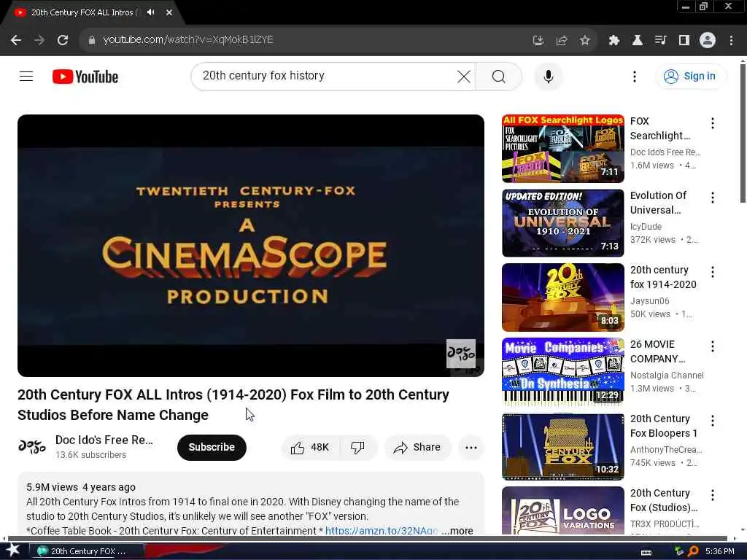The width and height of the screenshot is (747, 560).
Task: Click the Share button
Action: 417,447
